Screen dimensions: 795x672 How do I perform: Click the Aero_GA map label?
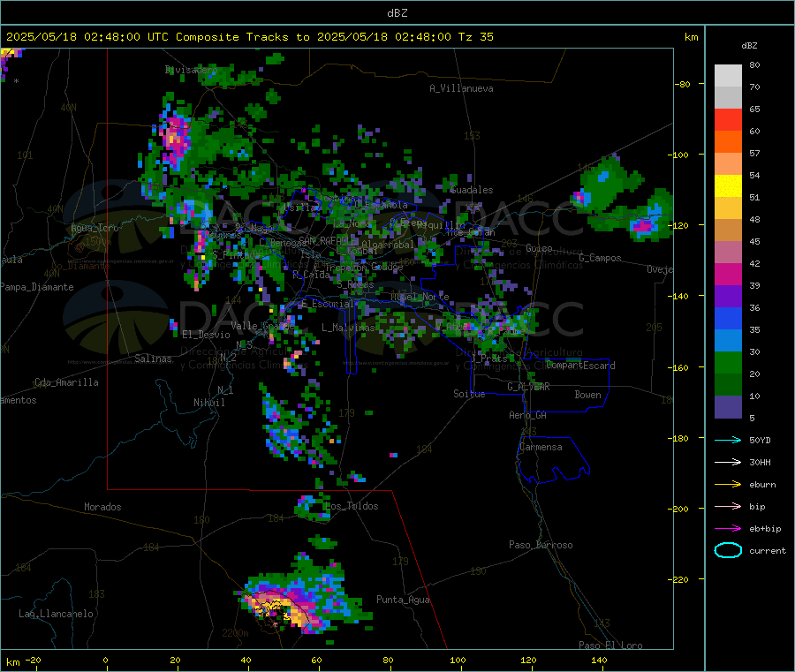[527, 415]
